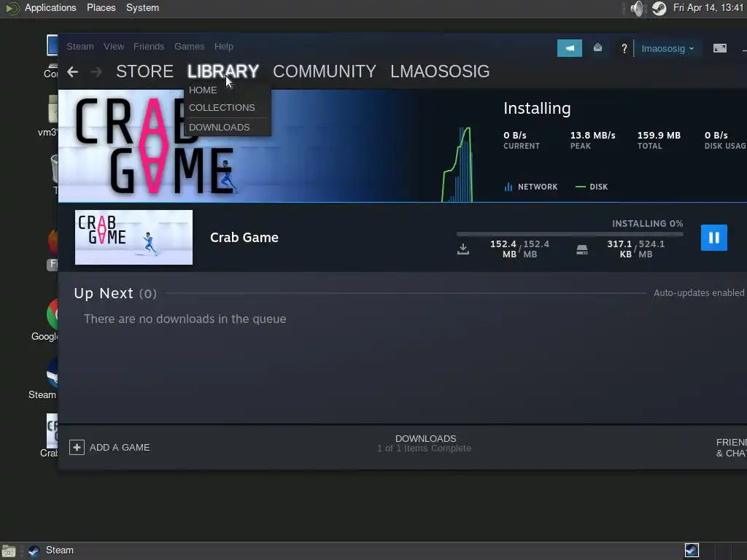Open Google Chrome desktop shortcut

pyautogui.click(x=52, y=314)
